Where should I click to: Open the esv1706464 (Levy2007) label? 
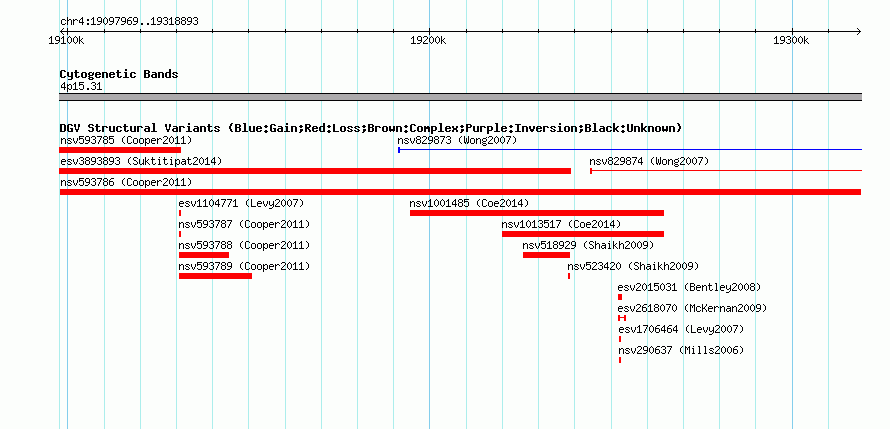(681, 329)
